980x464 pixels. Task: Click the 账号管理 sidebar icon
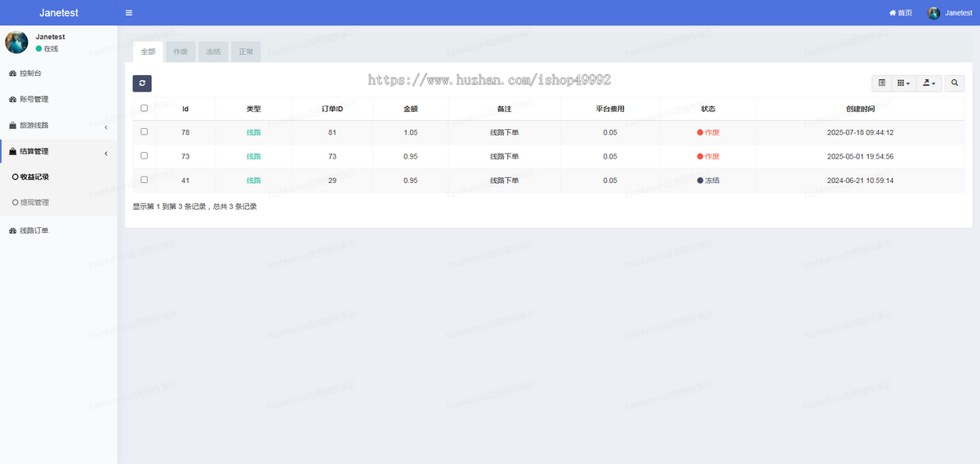12,100
